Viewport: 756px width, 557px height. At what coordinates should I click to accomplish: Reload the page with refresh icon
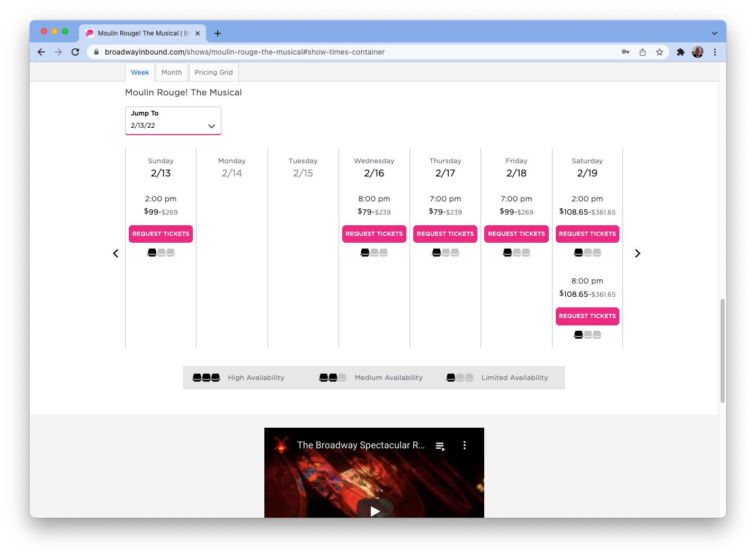click(x=75, y=52)
